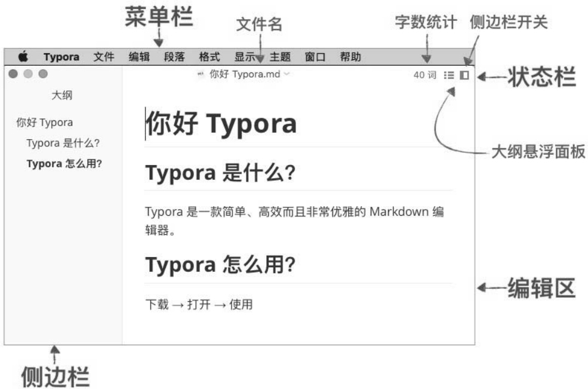
Task: Click the 下载 → 打开 → 使用 line
Action: [x=199, y=304]
